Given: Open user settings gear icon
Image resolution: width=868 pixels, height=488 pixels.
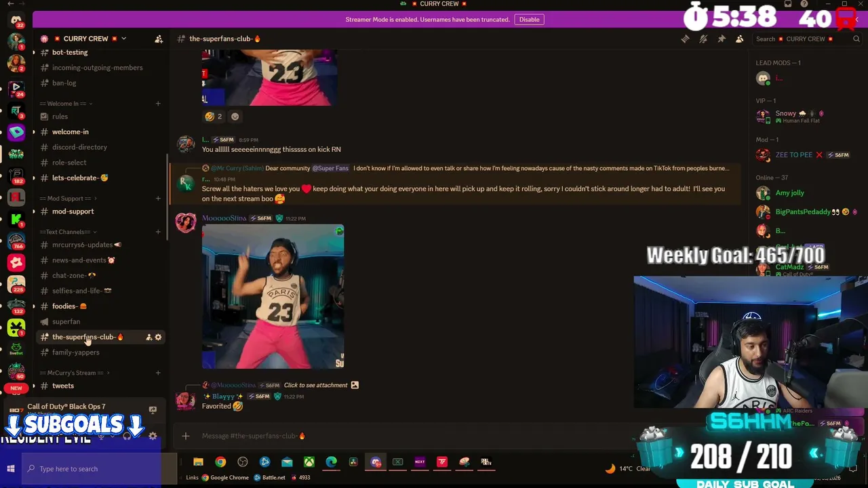Looking at the screenshot, I should (153, 436).
